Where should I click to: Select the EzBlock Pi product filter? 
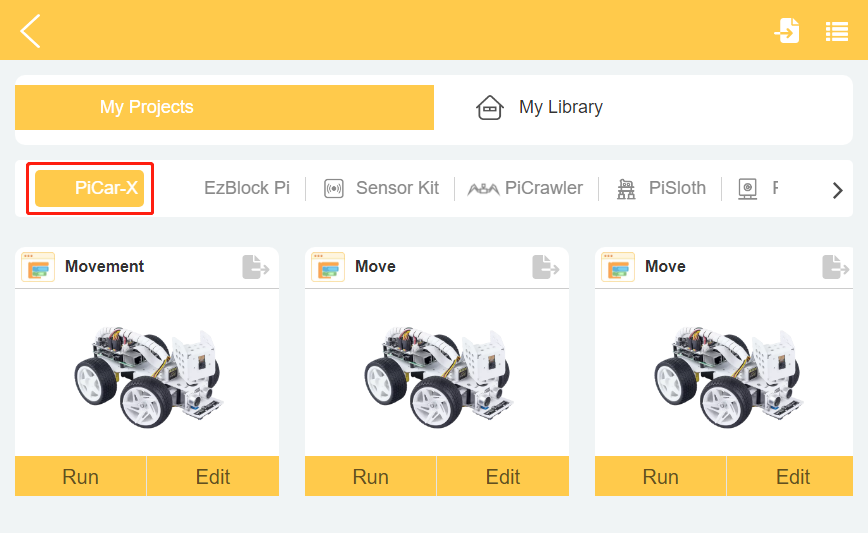pyautogui.click(x=246, y=188)
